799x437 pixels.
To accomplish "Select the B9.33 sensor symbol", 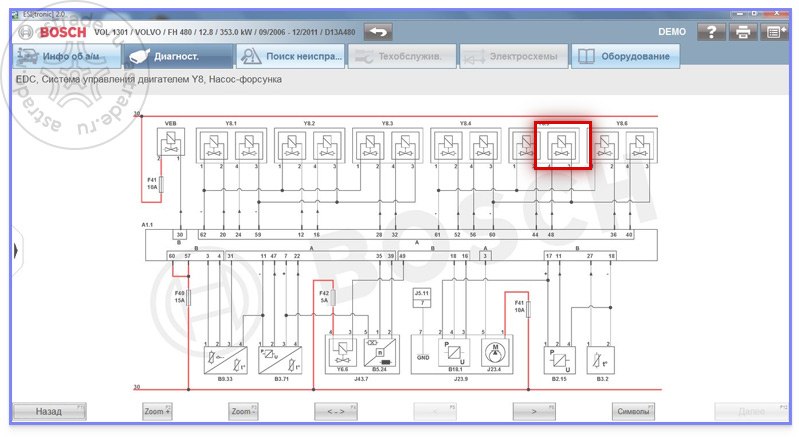I will pos(225,360).
